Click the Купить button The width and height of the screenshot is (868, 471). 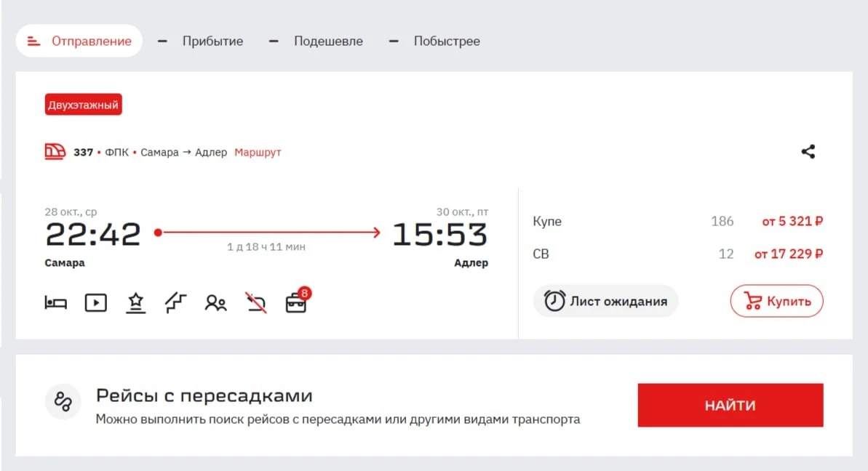tap(776, 302)
